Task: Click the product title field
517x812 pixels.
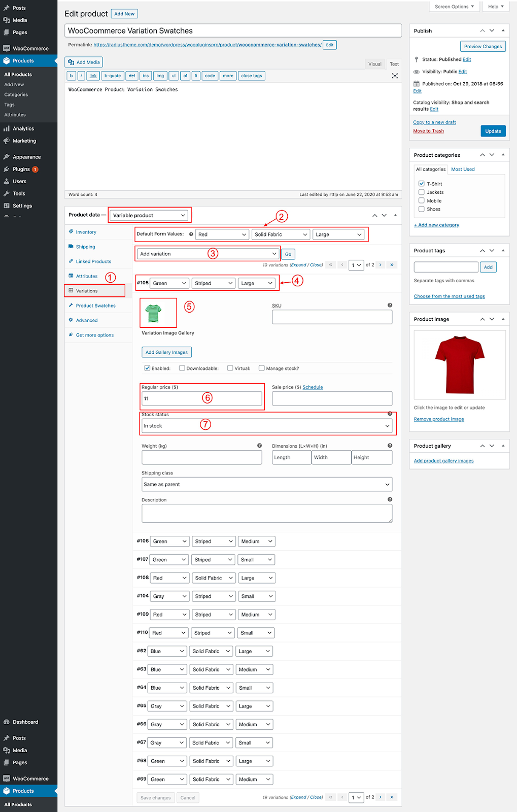Action: pos(233,30)
